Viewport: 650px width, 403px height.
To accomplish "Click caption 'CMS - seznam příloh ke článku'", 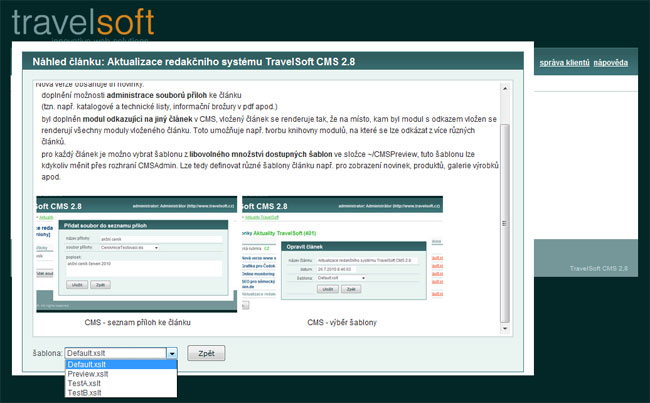I will point(138,322).
